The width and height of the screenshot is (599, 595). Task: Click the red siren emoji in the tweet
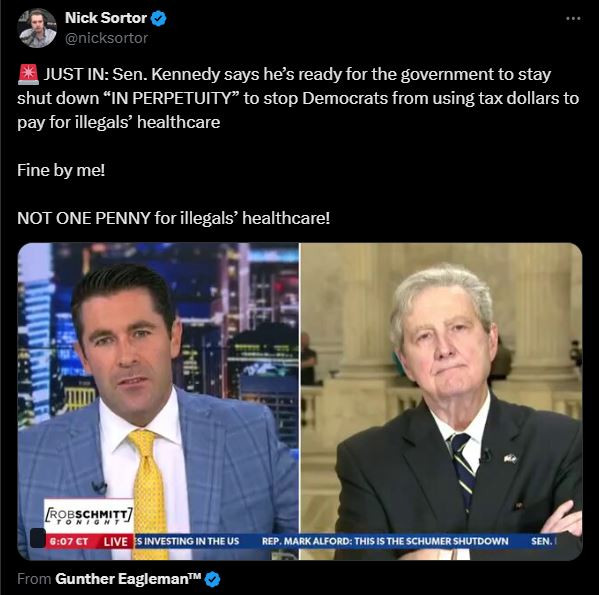pos(28,74)
